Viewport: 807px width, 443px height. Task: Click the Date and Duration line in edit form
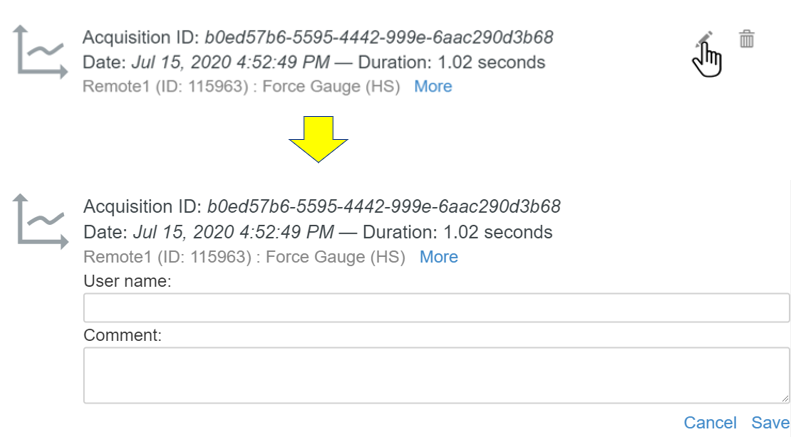pyautogui.click(x=318, y=232)
